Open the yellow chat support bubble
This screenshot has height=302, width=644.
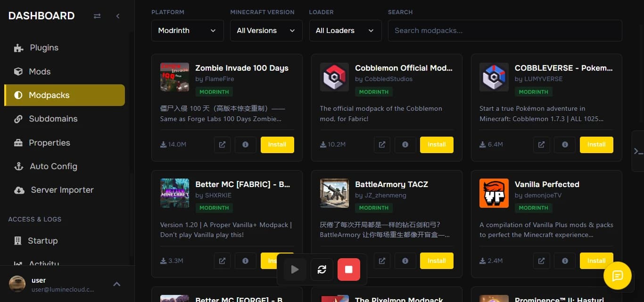point(618,276)
